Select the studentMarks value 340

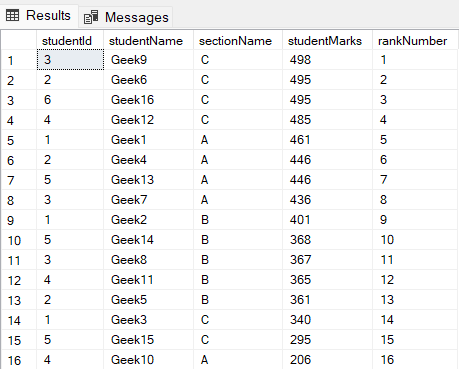coord(327,320)
